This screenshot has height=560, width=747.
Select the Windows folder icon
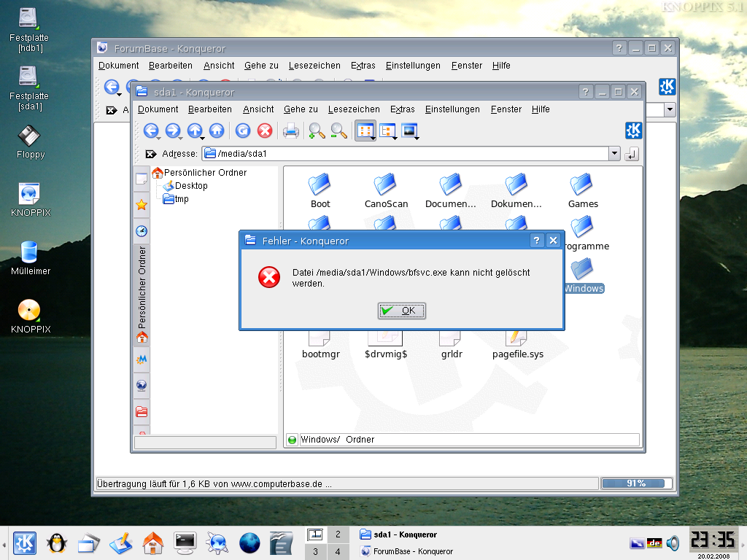pyautogui.click(x=583, y=269)
